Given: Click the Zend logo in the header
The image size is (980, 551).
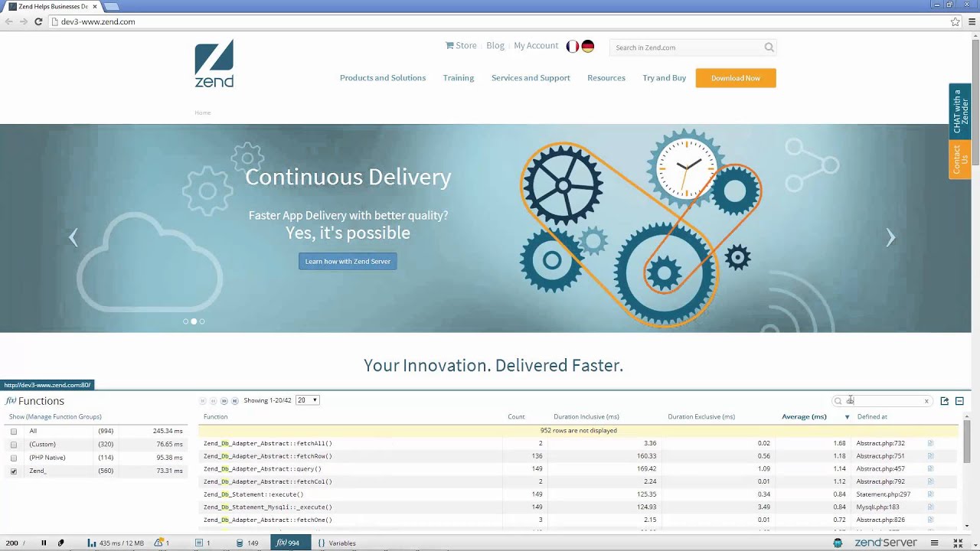Looking at the screenshot, I should point(214,64).
